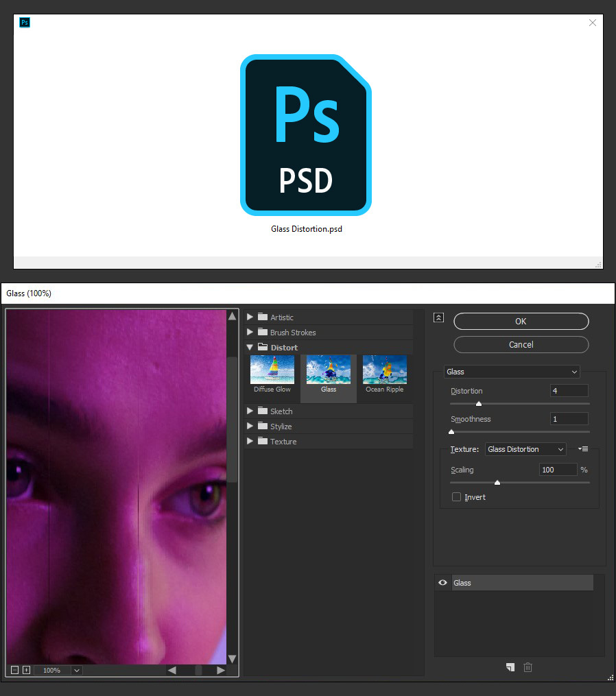Click the face preview image
This screenshot has height=696, width=616.
pos(117,487)
